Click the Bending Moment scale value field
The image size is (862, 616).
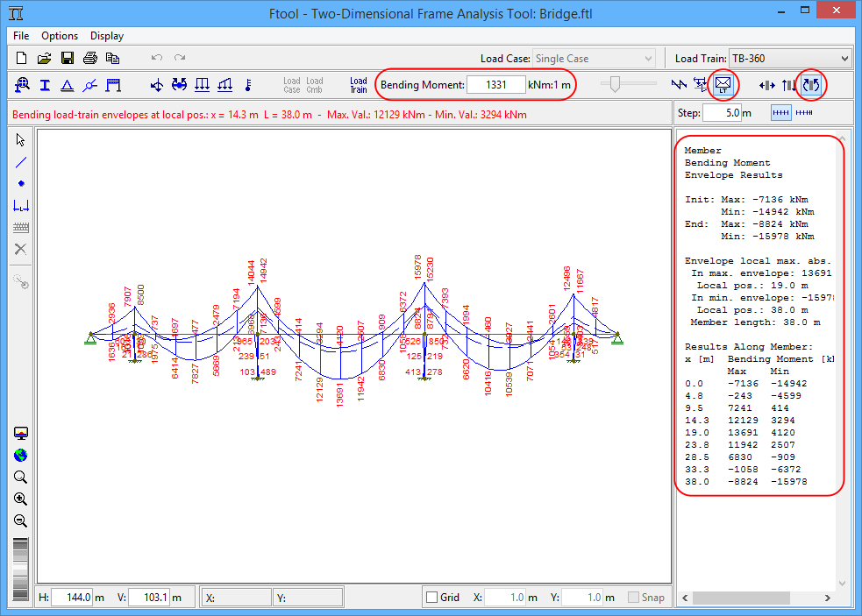point(495,85)
